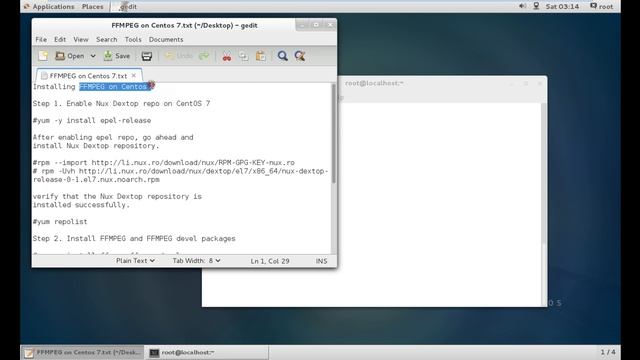The image size is (640, 360).
Task: Expand the Open recent files arrow
Action: click(93, 56)
